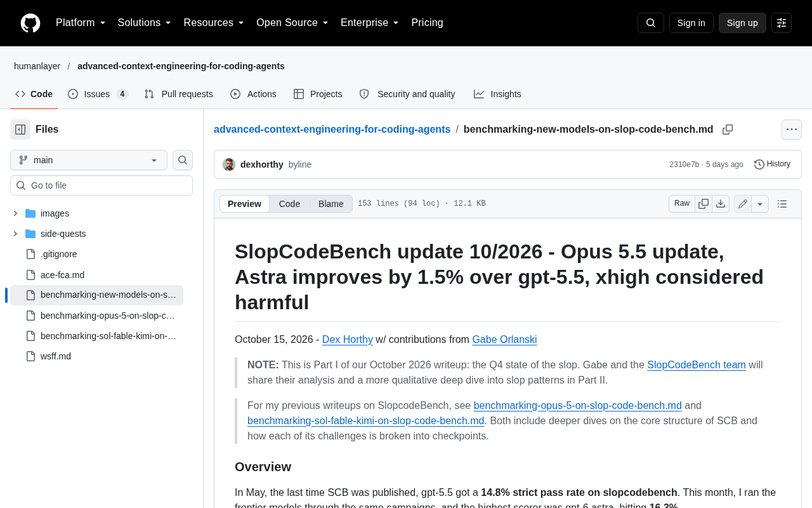Open the document outline
The width and height of the screenshot is (812, 508).
pos(782,204)
